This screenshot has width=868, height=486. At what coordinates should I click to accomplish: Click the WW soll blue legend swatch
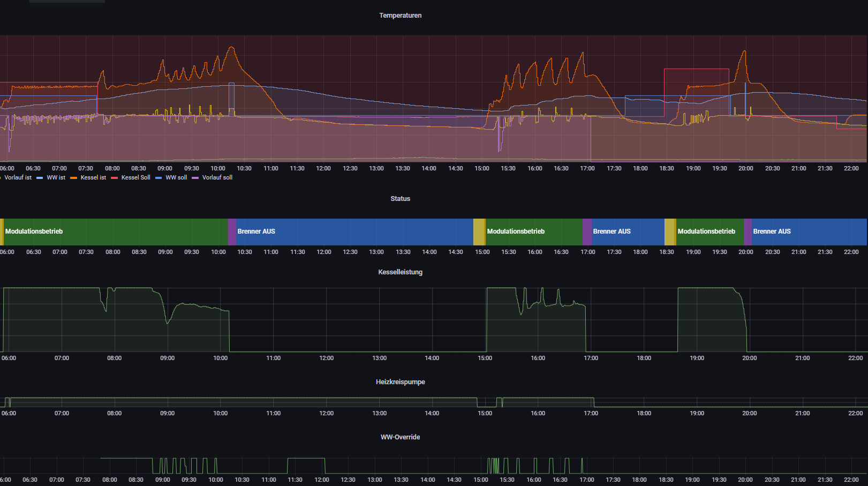(158, 178)
